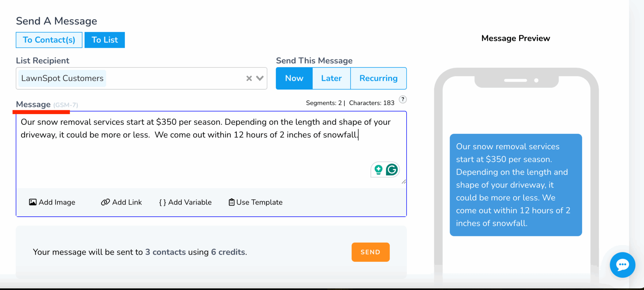Click the LawnSpot Customers recipient tag

(x=62, y=78)
